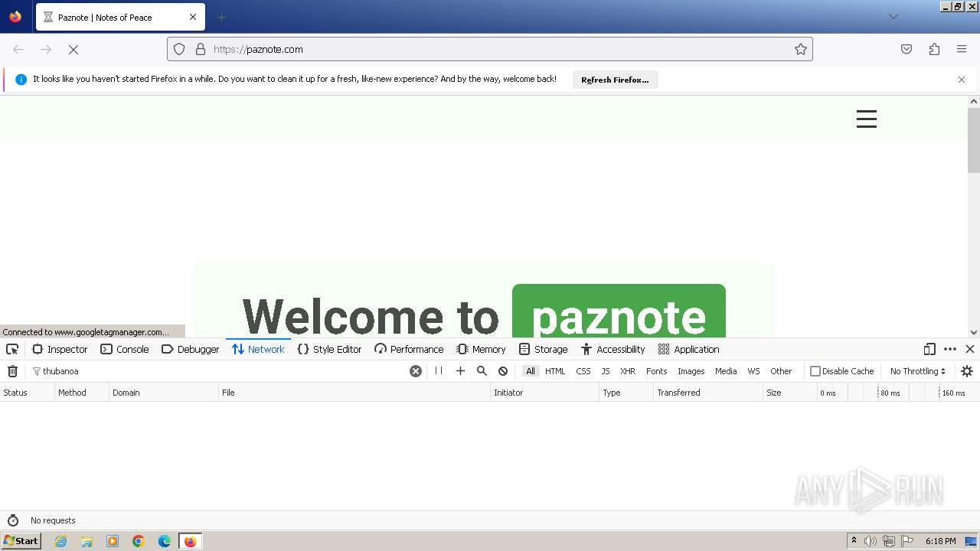Switch to the Inspector tab

pyautogui.click(x=60, y=349)
